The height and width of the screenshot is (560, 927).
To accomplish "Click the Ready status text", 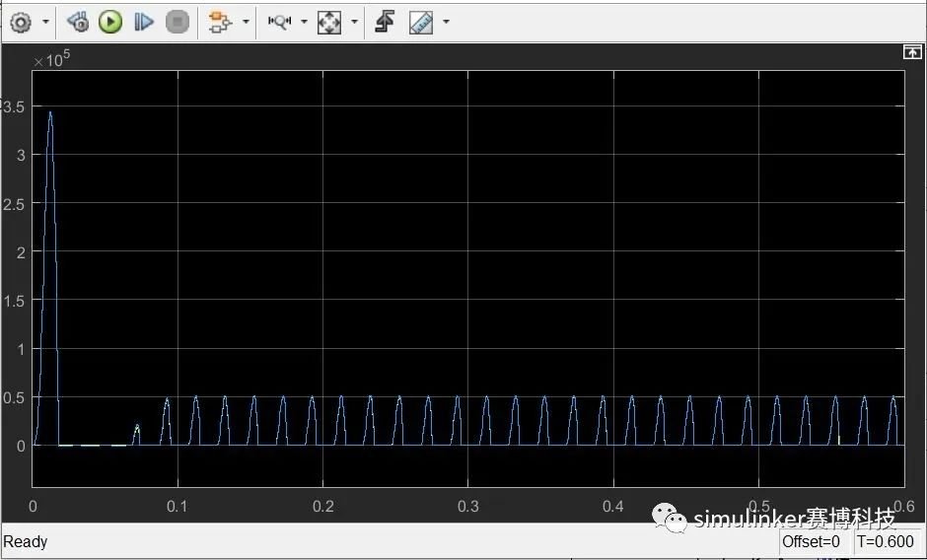I will [26, 541].
